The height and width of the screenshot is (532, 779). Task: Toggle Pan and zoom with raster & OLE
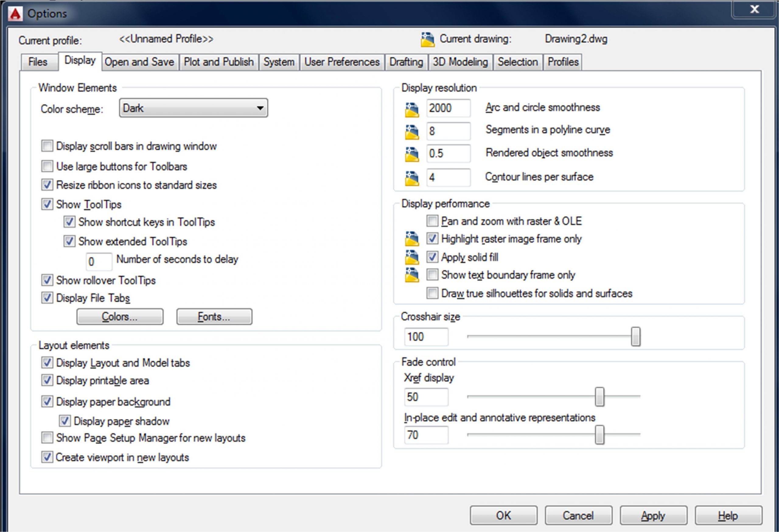pos(432,221)
